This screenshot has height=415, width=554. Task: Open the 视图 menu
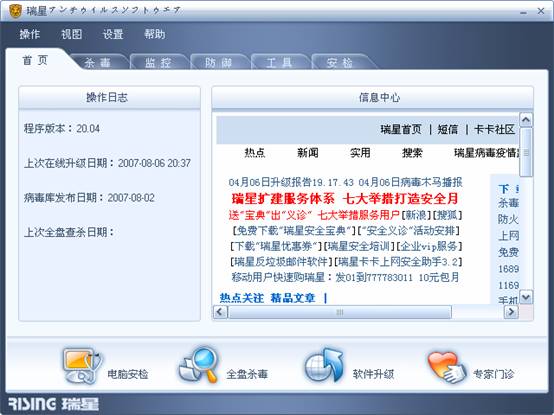pos(71,34)
